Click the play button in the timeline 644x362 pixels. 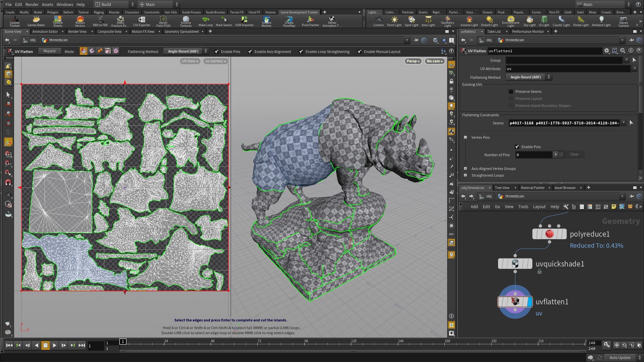(54, 345)
